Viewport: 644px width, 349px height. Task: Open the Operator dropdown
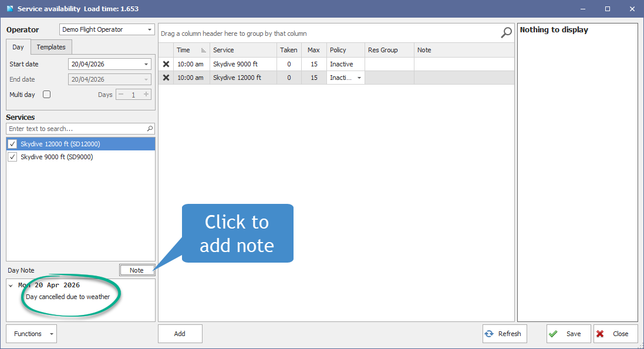pyautogui.click(x=150, y=29)
